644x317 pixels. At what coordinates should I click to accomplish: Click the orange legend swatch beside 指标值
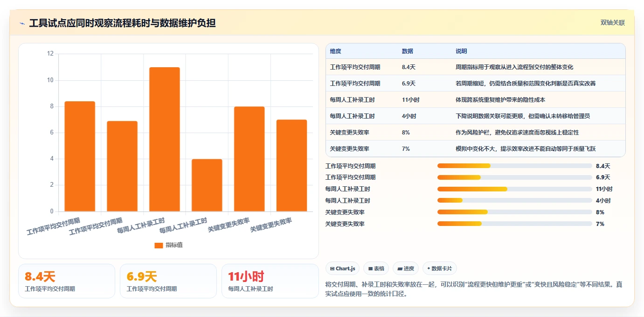159,245
